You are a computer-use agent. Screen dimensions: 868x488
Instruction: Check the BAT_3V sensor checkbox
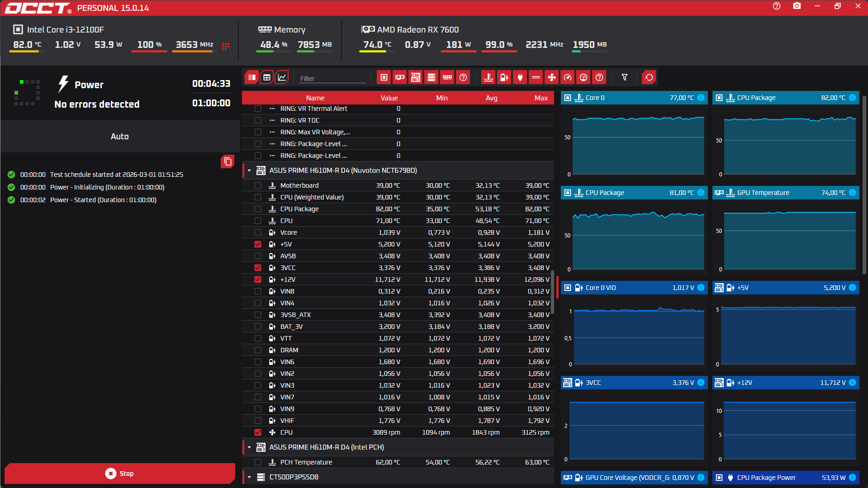(258, 327)
